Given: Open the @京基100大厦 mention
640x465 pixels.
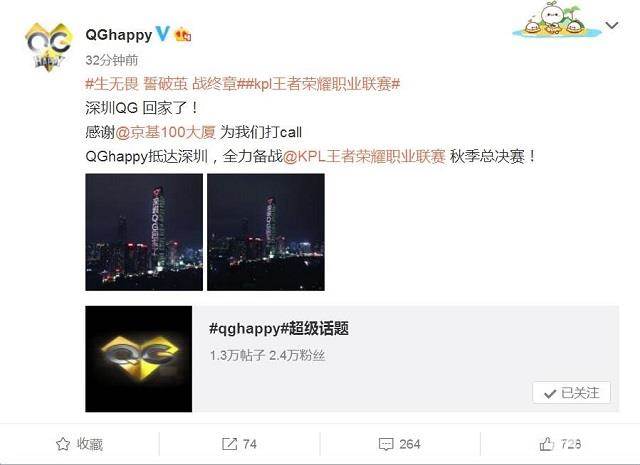Looking at the screenshot, I should 166,132.
